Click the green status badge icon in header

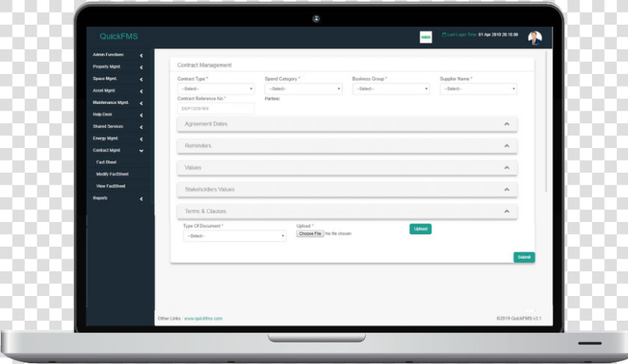tap(425, 37)
